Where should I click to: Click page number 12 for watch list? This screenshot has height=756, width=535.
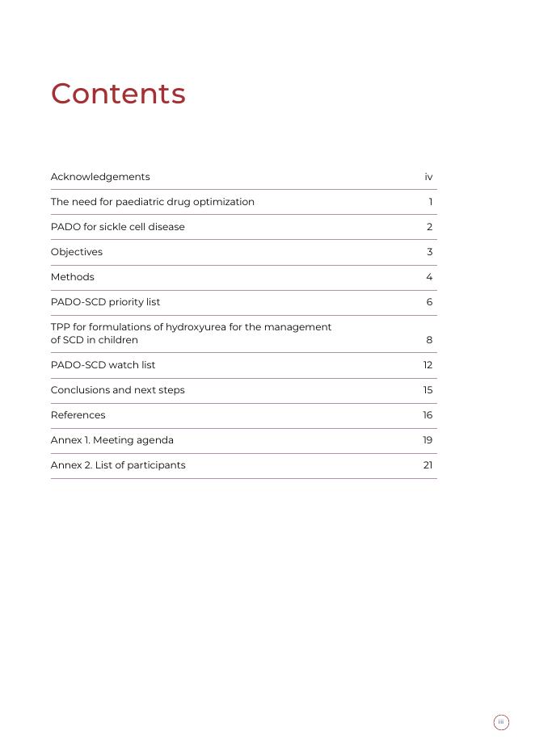click(428, 365)
